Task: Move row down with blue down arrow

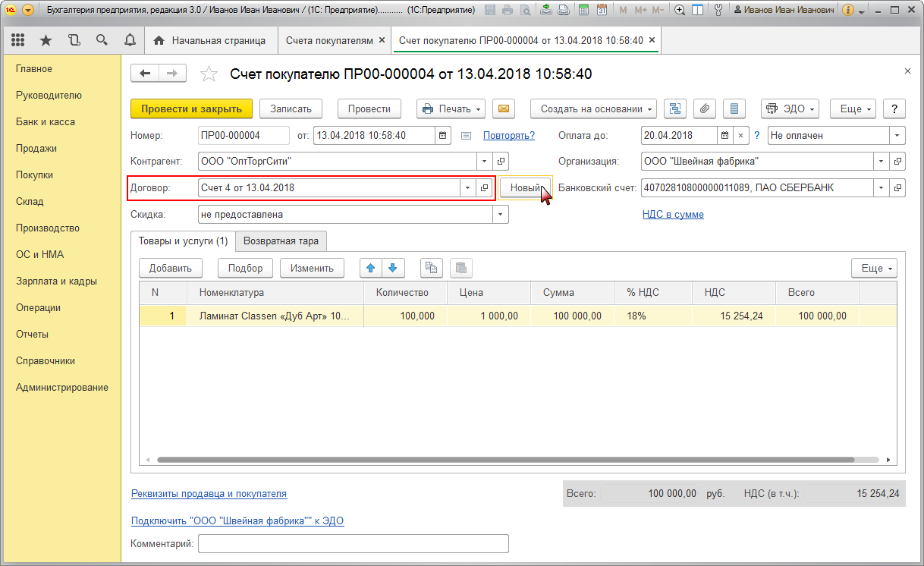Action: (x=392, y=268)
